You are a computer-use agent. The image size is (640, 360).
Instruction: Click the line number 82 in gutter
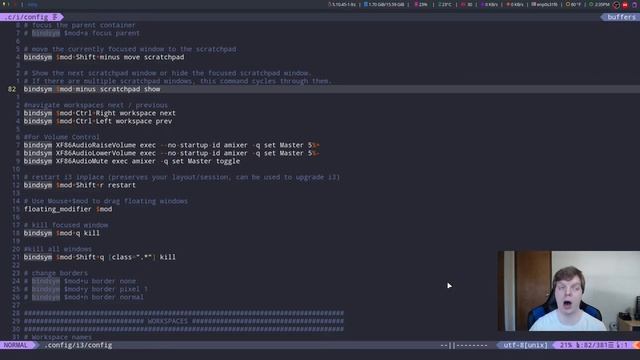coord(12,89)
